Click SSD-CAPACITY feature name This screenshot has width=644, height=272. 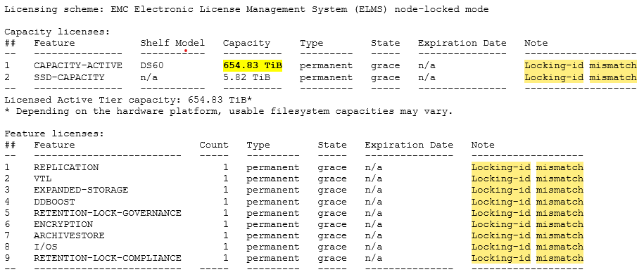69,77
